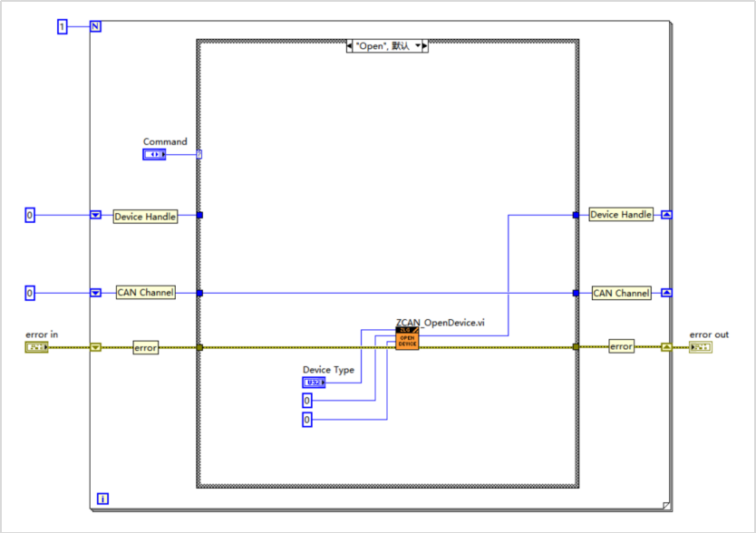Select the error in cluster terminal

coord(36,347)
